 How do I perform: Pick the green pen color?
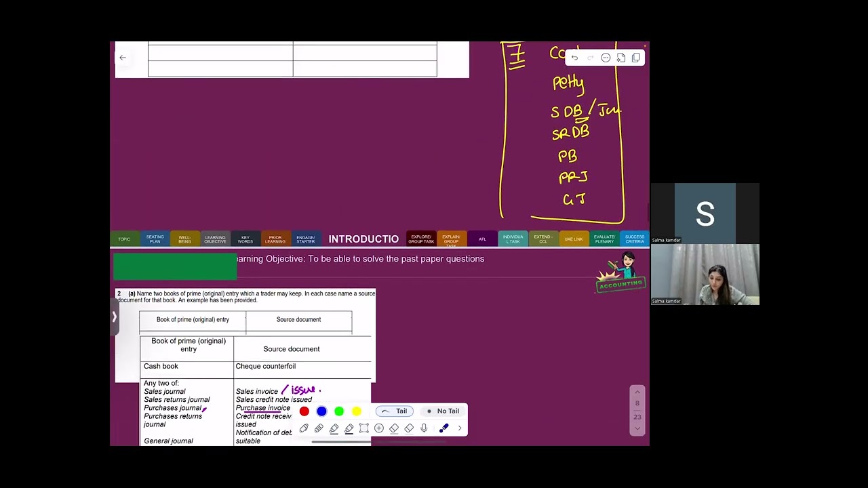click(339, 411)
